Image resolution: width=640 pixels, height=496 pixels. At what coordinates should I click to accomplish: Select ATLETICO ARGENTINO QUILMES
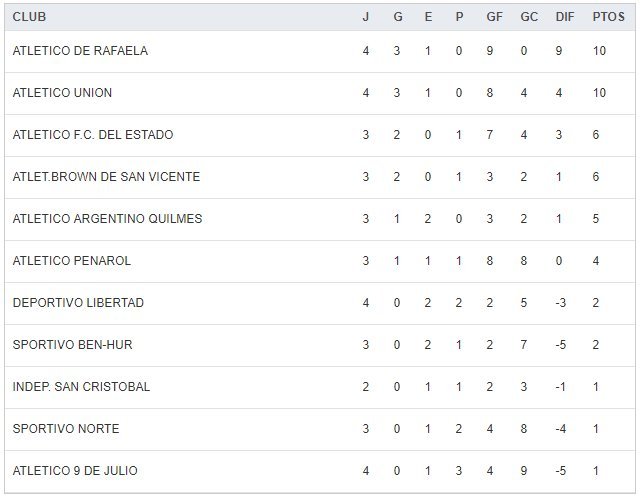[x=107, y=219]
